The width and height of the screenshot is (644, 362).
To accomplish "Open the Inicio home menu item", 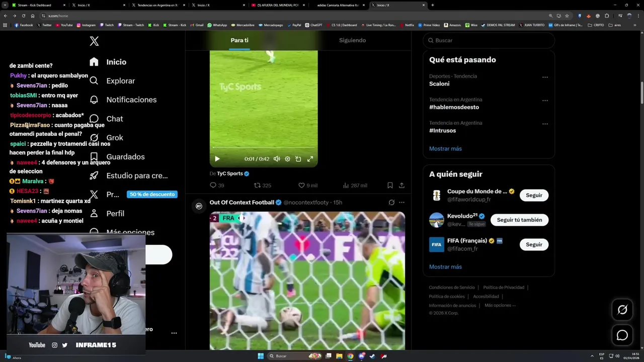I will [108, 62].
